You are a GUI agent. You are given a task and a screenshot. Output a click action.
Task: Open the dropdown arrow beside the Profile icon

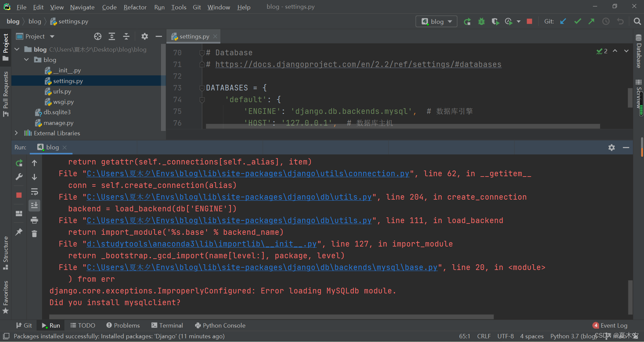point(519,22)
